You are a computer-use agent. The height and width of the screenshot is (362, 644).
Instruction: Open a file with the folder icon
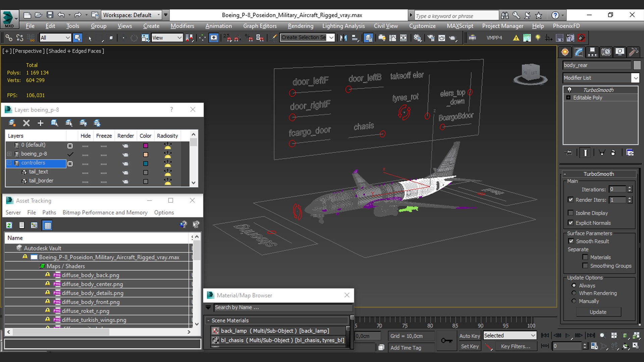(x=39, y=15)
